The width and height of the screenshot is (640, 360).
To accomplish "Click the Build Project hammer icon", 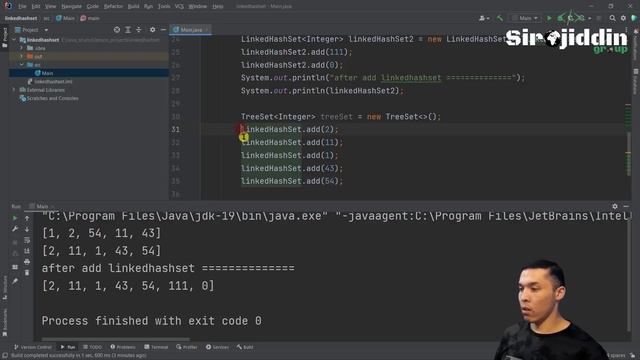I will click(500, 18).
